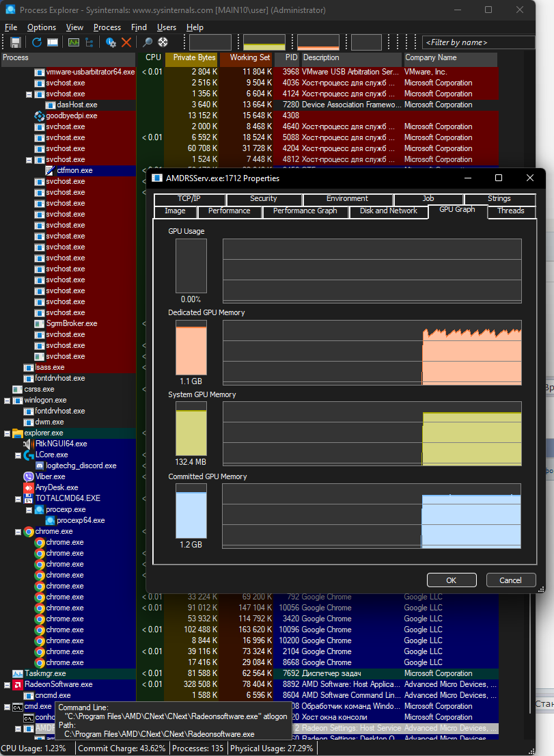Click the red X Kill Process icon
The image size is (554, 756).
tap(126, 42)
